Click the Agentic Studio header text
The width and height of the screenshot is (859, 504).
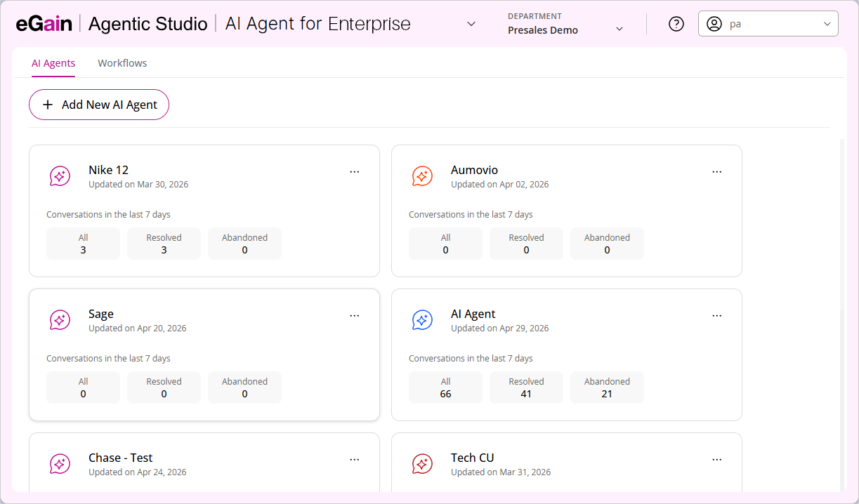pos(148,24)
